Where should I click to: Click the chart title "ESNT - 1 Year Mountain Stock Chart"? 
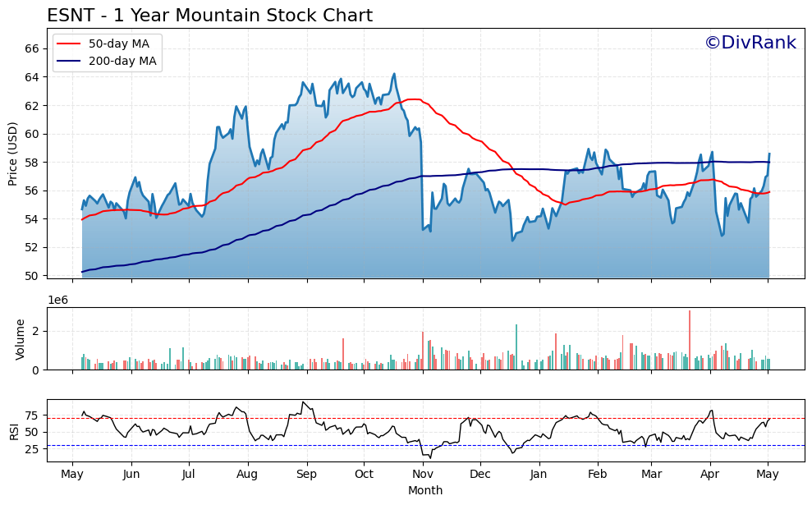(209, 16)
